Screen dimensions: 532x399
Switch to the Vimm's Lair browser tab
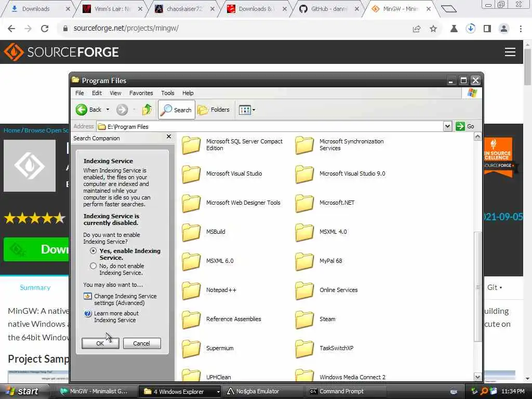(112, 9)
